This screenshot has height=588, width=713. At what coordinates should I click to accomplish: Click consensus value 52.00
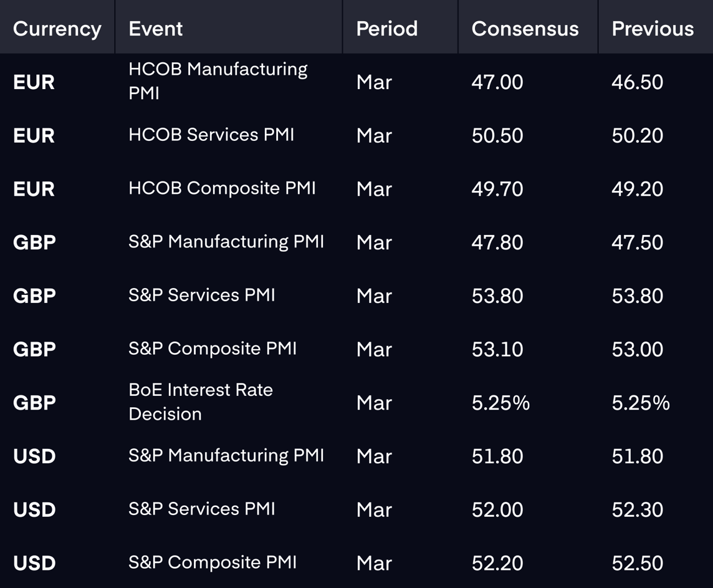[497, 510]
